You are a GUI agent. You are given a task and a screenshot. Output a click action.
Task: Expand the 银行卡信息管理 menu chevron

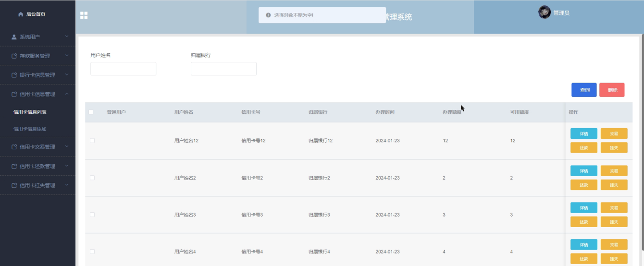67,75
